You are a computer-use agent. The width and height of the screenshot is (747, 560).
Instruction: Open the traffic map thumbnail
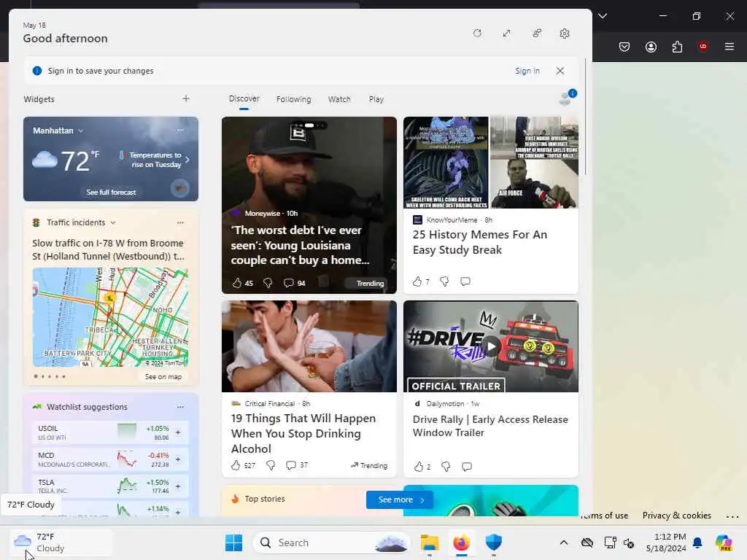coord(111,317)
